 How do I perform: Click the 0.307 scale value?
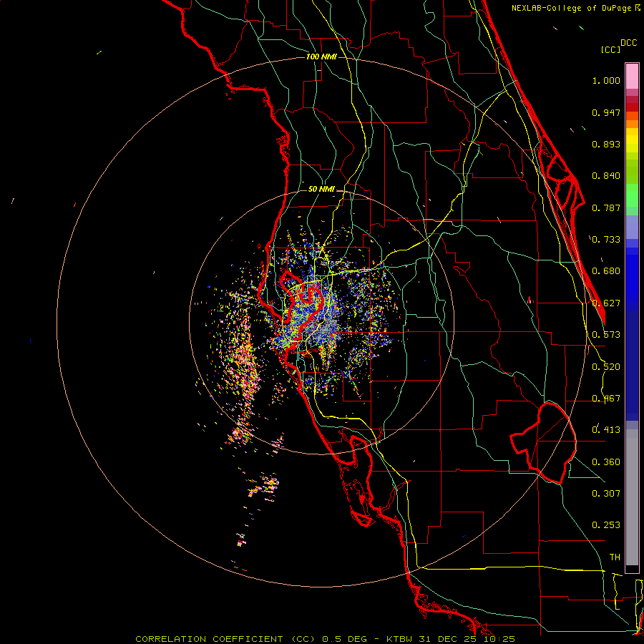606,494
